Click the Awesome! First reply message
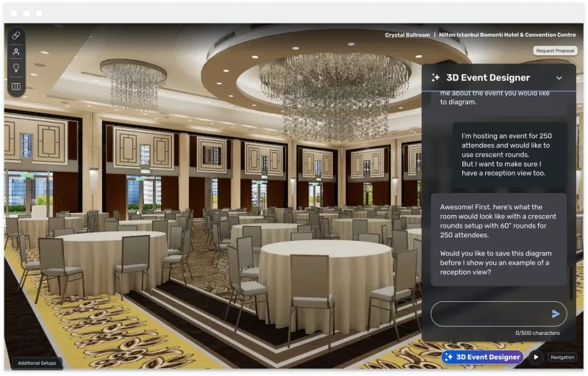This screenshot has width=588, height=376. click(x=498, y=239)
